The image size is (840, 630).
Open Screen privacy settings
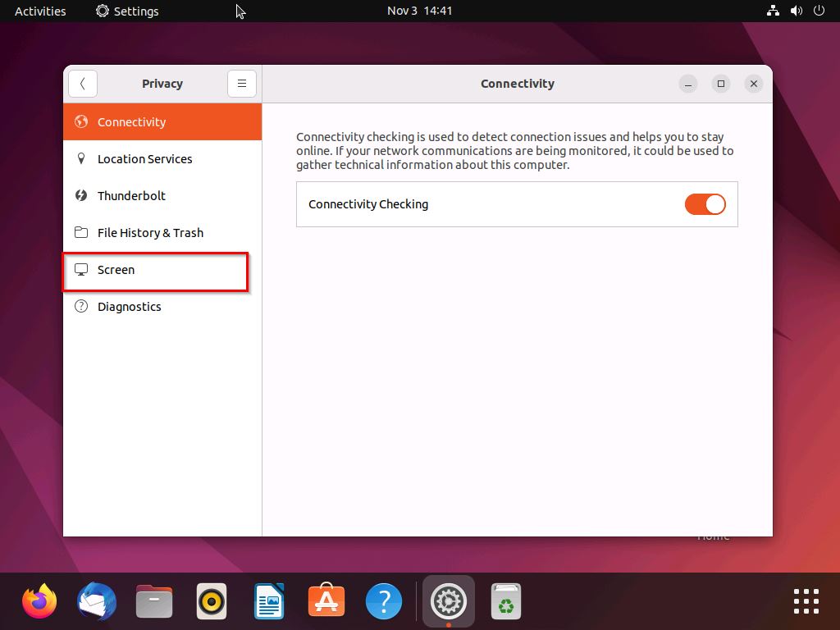(x=116, y=269)
